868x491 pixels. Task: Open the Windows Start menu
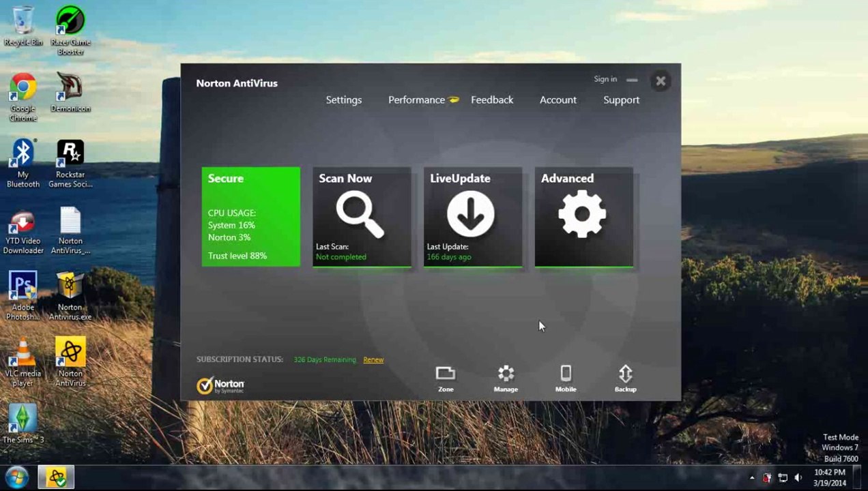16,477
